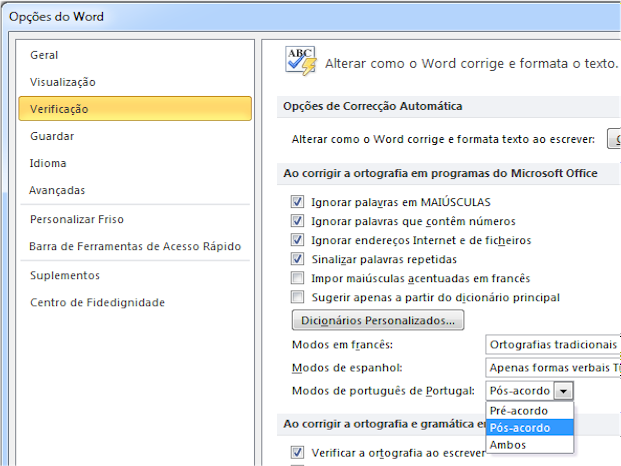The image size is (621, 466).
Task: Uncheck Ignorar palavras em MAIÚSCULAS
Action: (x=297, y=202)
